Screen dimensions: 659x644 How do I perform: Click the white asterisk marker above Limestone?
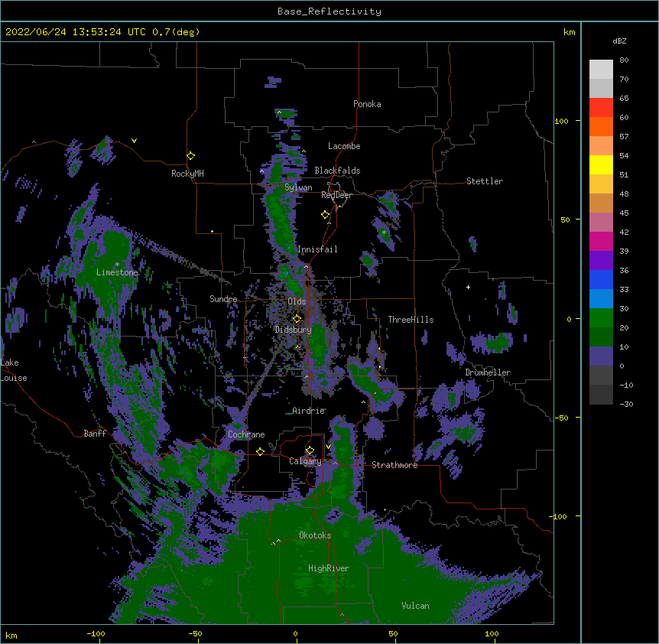(117, 265)
